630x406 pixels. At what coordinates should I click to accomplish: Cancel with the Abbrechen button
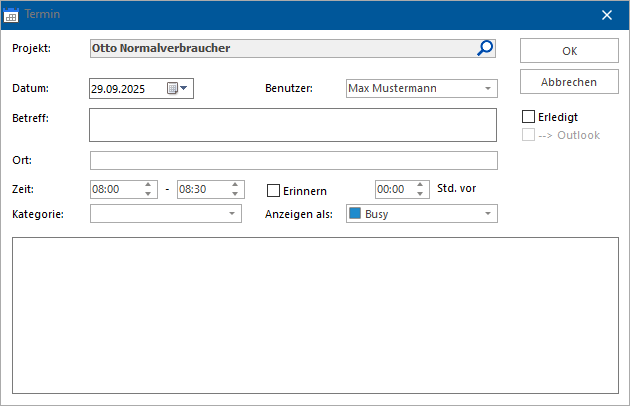tap(569, 82)
